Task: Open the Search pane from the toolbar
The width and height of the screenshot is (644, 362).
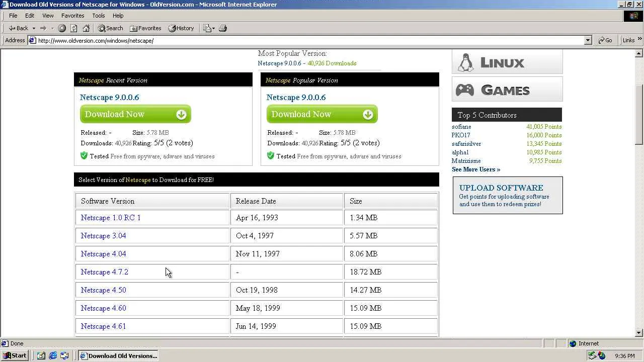Action: [x=111, y=28]
